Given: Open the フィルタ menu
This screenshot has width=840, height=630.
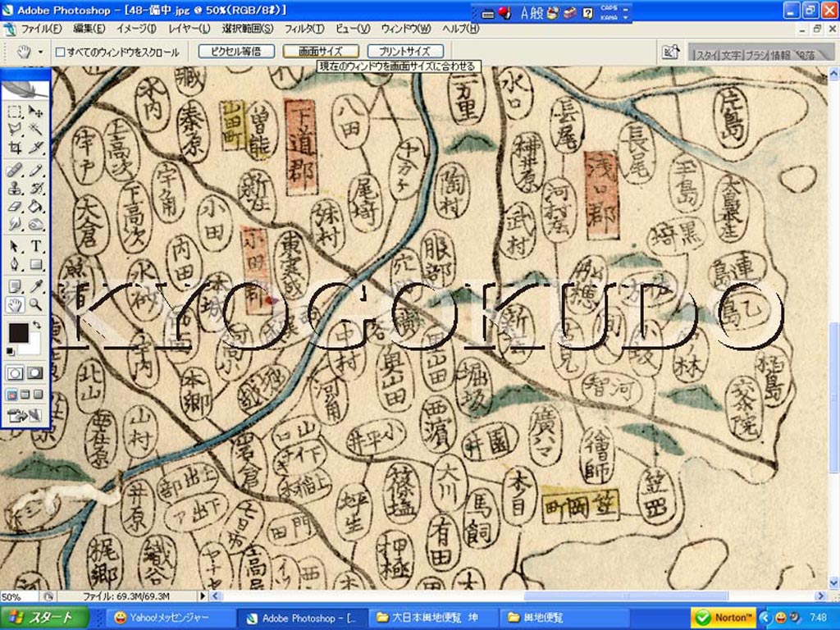Looking at the screenshot, I should [x=304, y=29].
